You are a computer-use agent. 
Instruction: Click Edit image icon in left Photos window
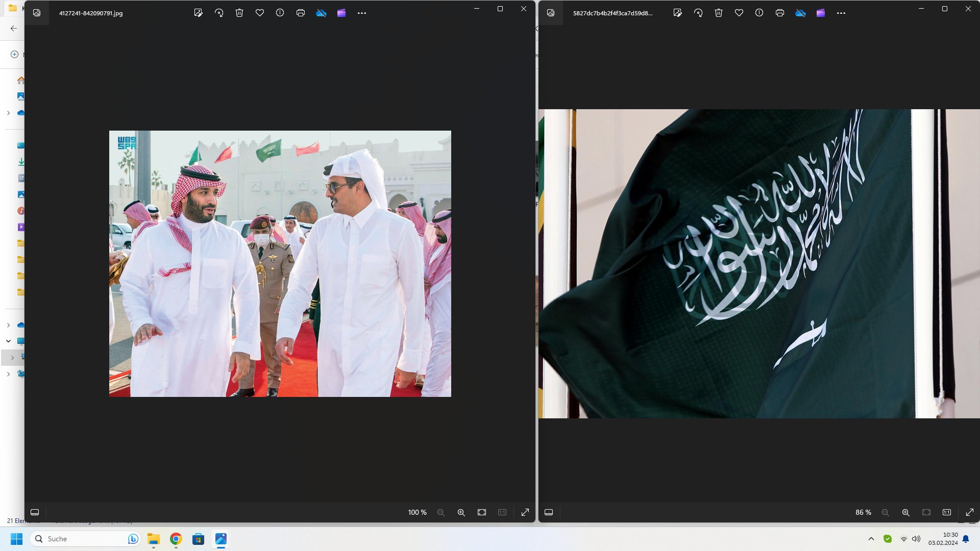198,13
